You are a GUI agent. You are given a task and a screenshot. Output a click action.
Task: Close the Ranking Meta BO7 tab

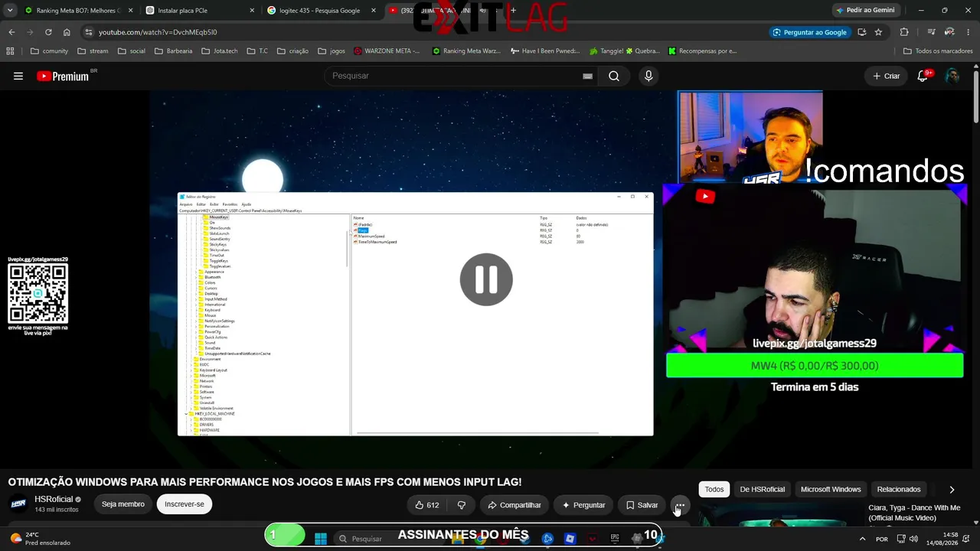click(x=130, y=11)
